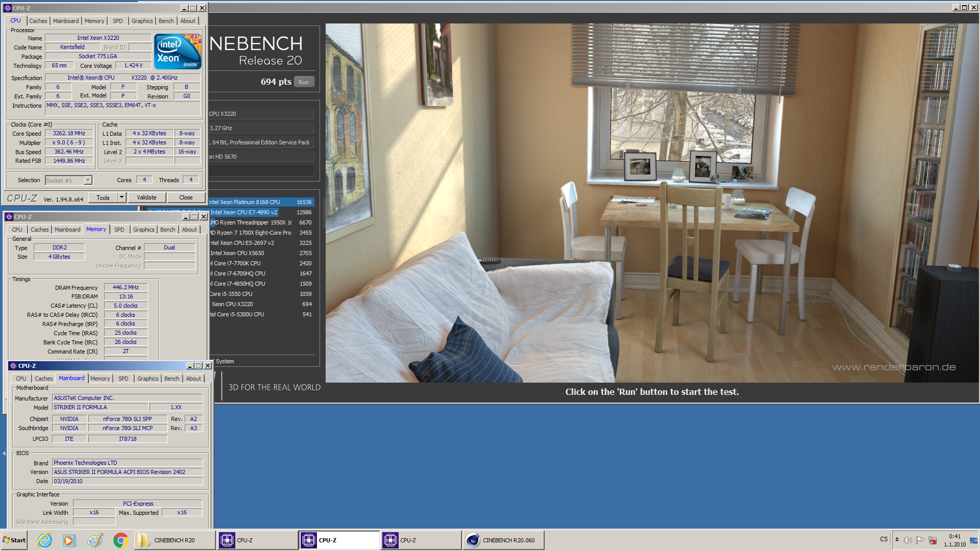
Task: Click the Core Voltage value 1.424 V
Action: (x=133, y=65)
